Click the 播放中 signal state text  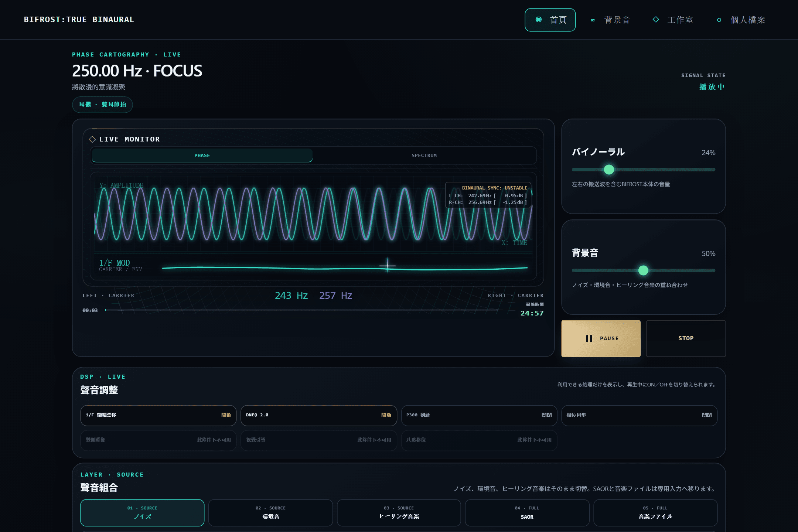click(712, 87)
